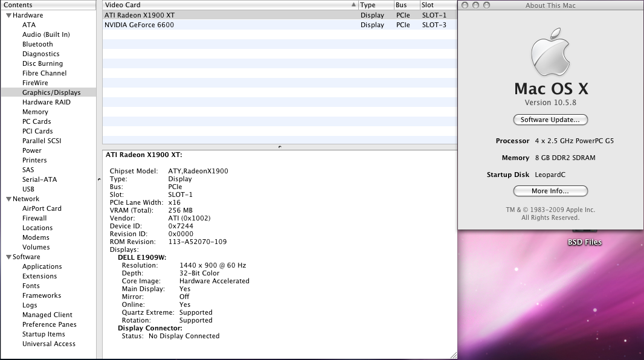Click the sidebar vertical splitter handle

(99, 179)
